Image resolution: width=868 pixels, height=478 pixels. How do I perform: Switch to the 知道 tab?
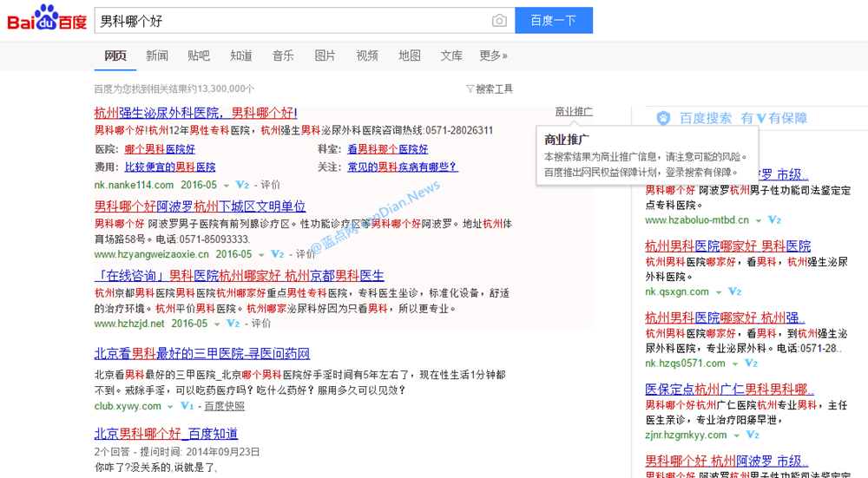click(241, 56)
